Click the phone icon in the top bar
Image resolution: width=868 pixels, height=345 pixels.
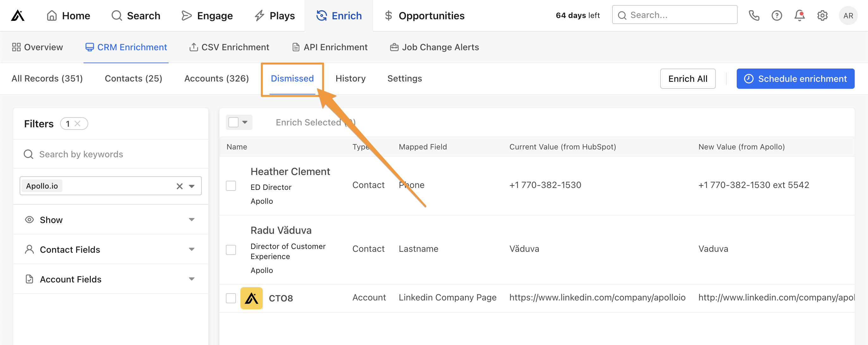coord(753,15)
